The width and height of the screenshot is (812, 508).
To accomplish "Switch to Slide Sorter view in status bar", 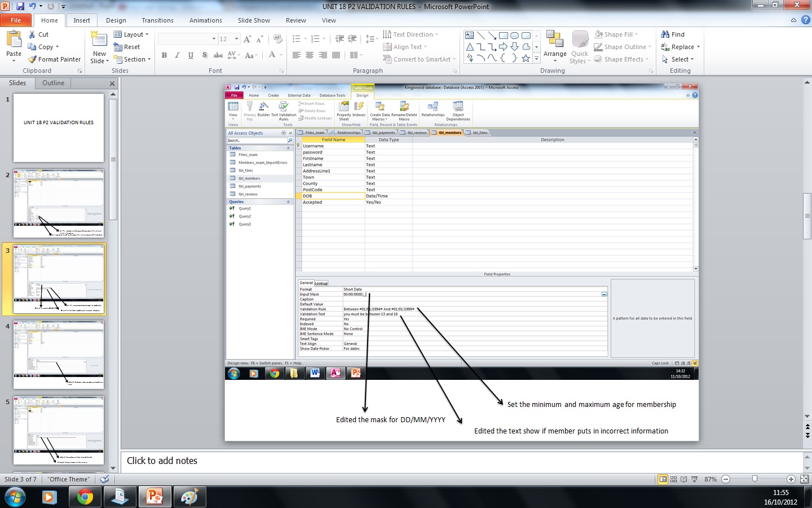I will coord(674,479).
